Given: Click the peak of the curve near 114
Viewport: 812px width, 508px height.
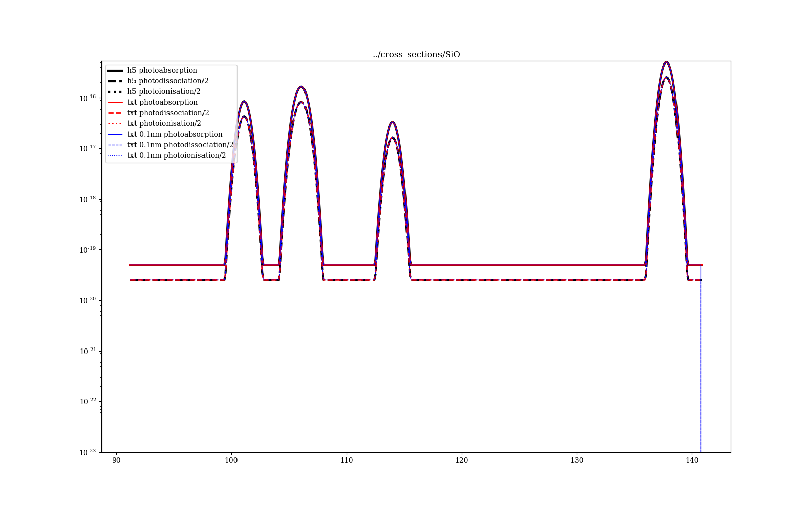Looking at the screenshot, I should coord(392,122).
